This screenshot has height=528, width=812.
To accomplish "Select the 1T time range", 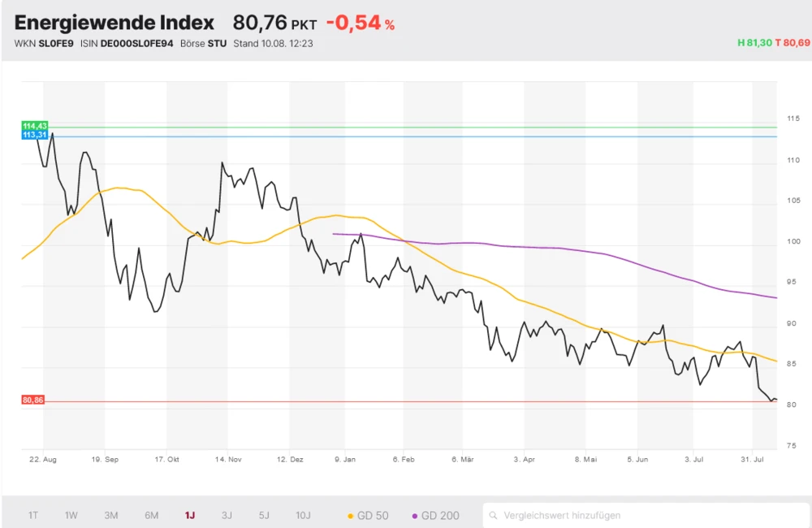I will point(33,515).
